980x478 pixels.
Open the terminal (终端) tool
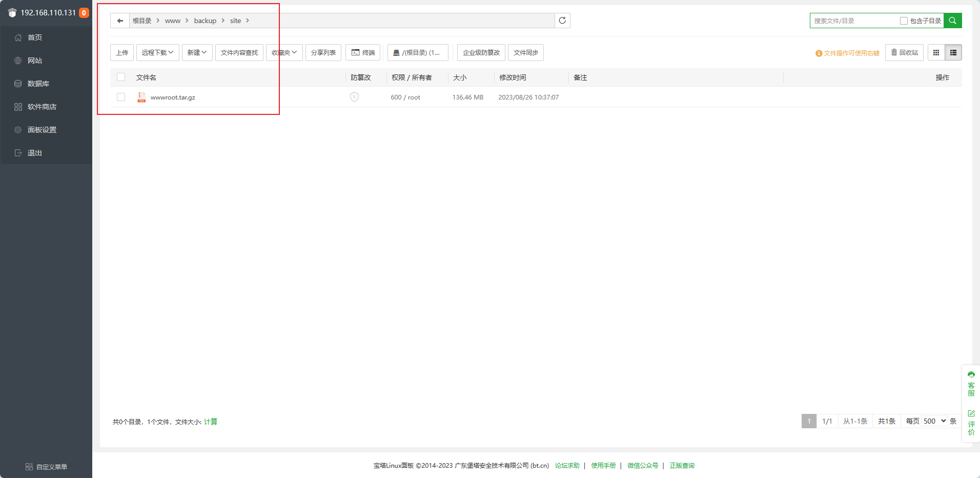(363, 53)
